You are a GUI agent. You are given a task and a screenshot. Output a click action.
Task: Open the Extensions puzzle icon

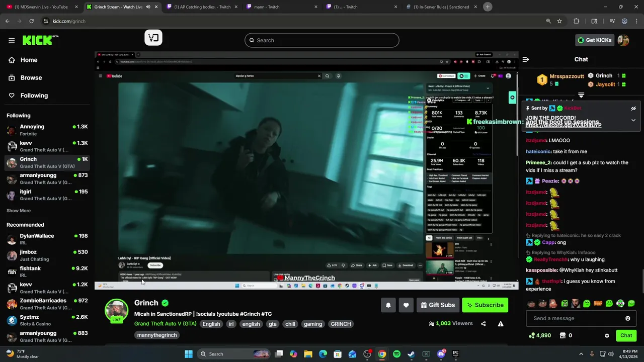[577, 21]
